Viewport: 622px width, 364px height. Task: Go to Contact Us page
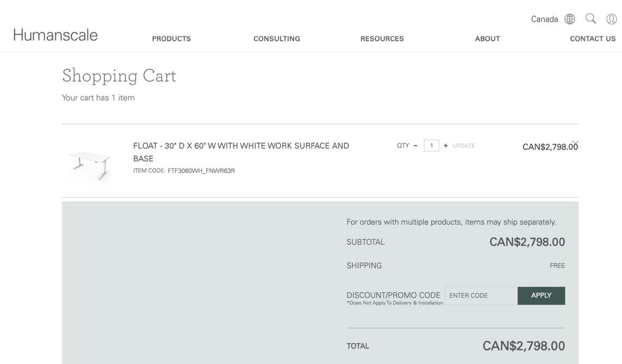[592, 39]
